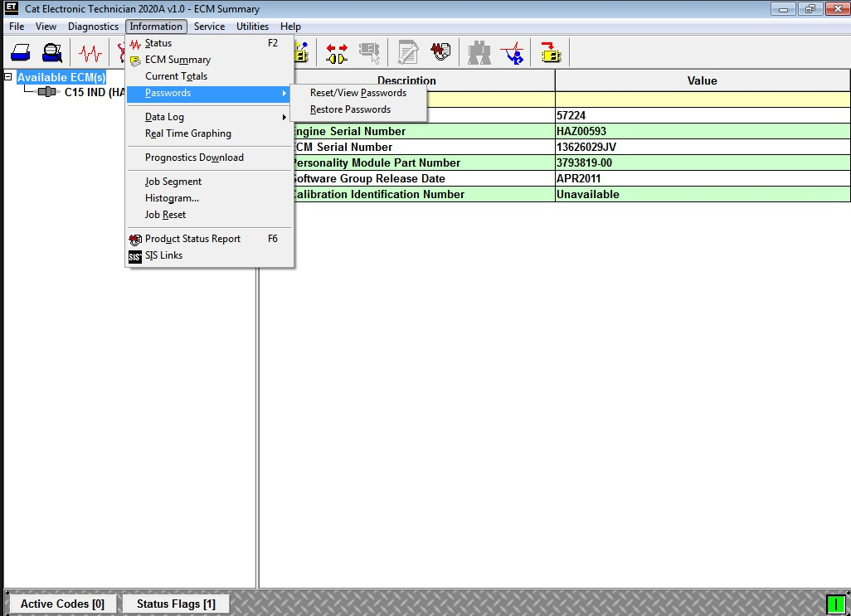Open the Status tool waveform icon
The height and width of the screenshot is (616, 851).
coord(90,53)
